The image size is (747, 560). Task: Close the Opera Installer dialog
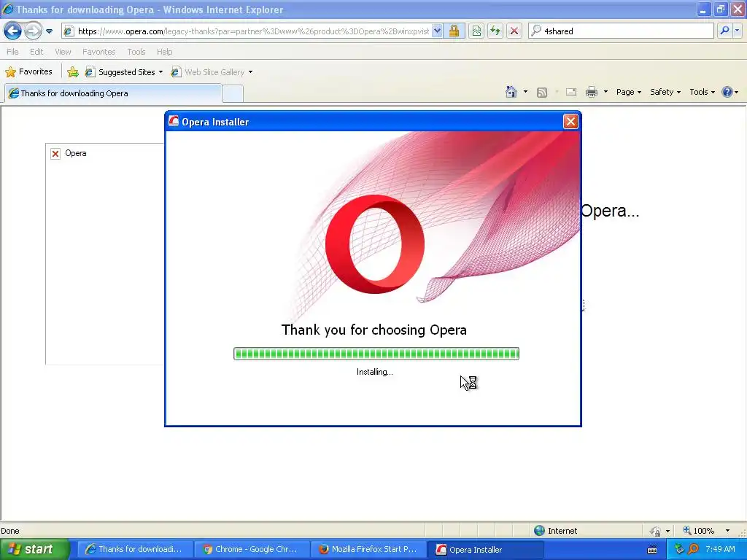(x=570, y=122)
